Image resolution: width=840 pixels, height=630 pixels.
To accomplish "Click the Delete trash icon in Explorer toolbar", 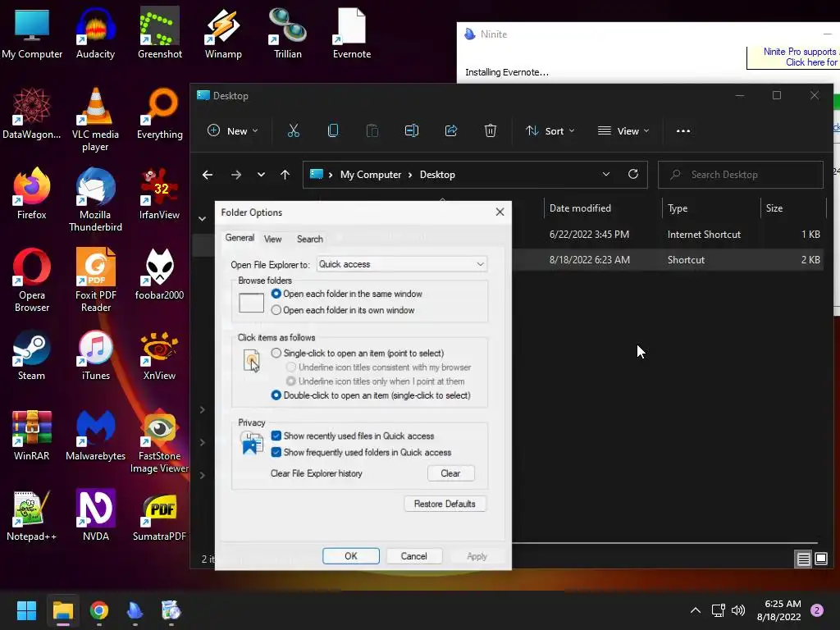I will tap(491, 130).
